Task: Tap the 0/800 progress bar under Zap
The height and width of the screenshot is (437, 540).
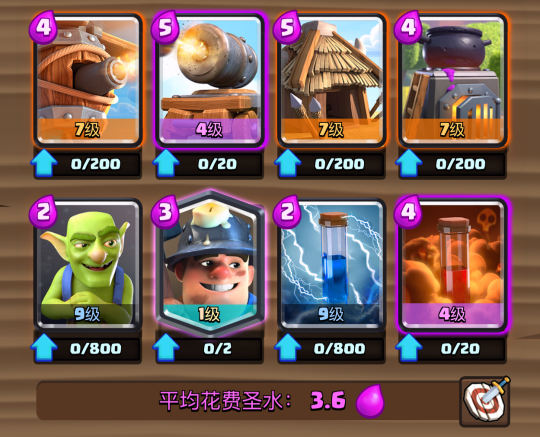Action: (x=332, y=349)
